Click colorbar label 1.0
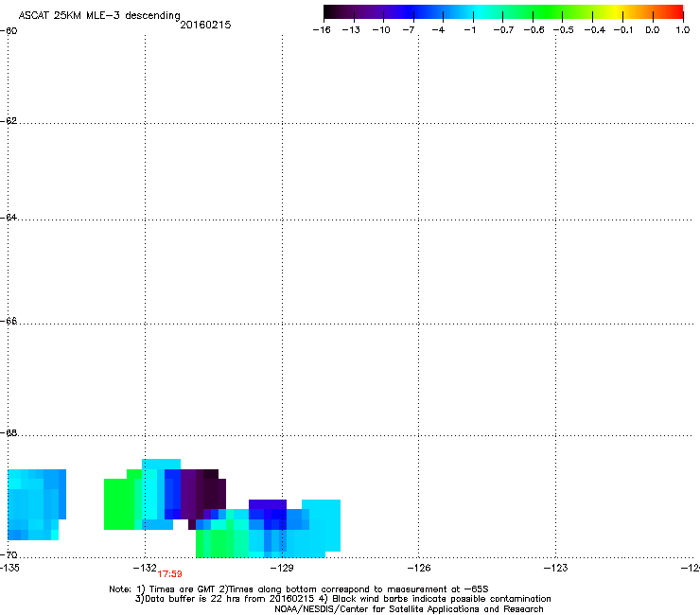The image size is (700, 615). point(683,30)
